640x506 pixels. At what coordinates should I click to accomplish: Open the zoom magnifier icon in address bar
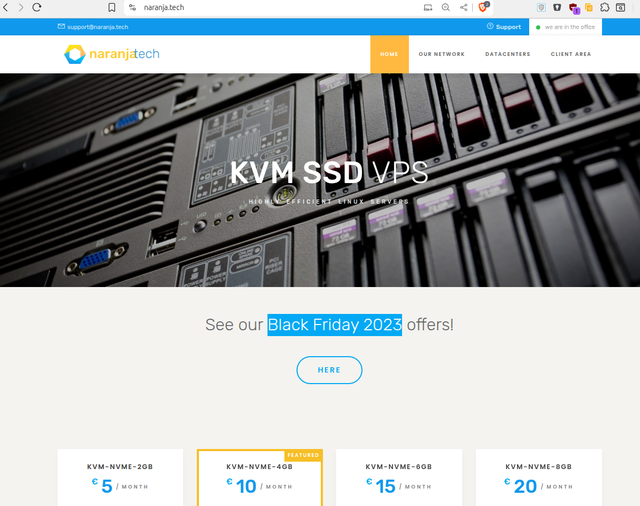[x=446, y=7]
